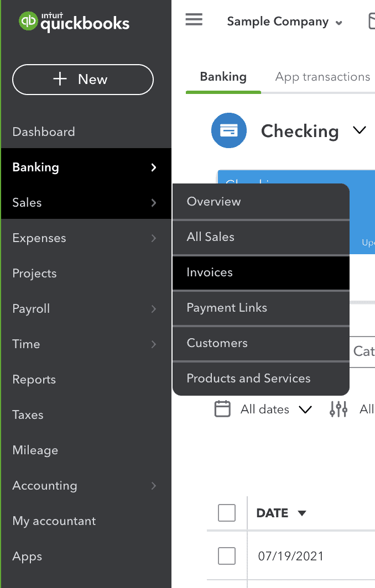Tick the checkbox for the 07/19/2021 row

pos(227,556)
